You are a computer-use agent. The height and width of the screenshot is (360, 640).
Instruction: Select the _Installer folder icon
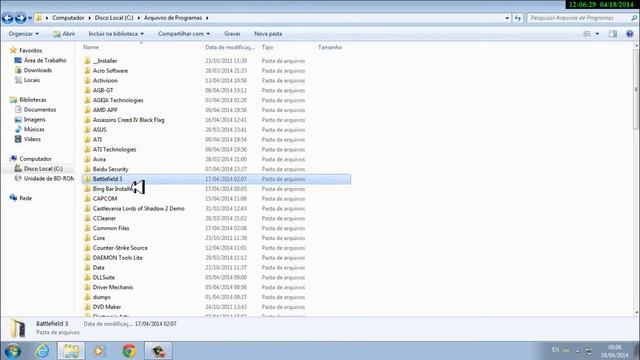click(x=87, y=61)
